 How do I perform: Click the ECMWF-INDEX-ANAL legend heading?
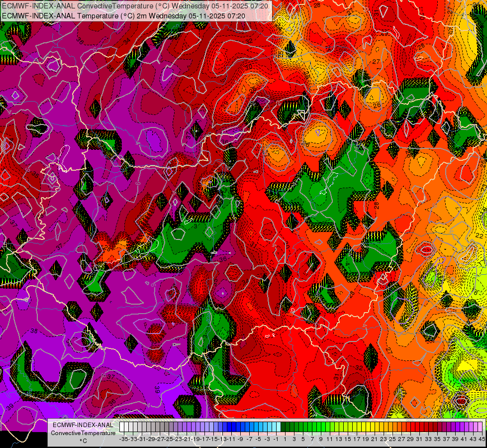[83, 425]
